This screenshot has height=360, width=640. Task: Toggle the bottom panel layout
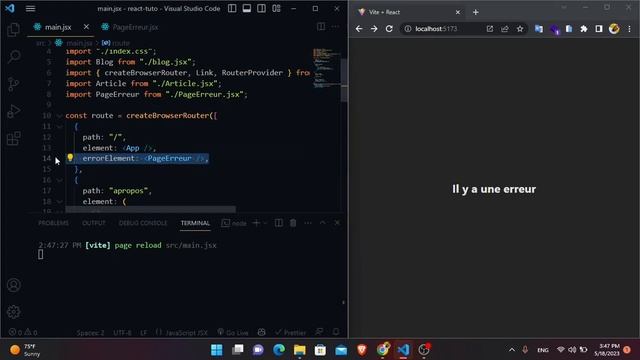247,8
